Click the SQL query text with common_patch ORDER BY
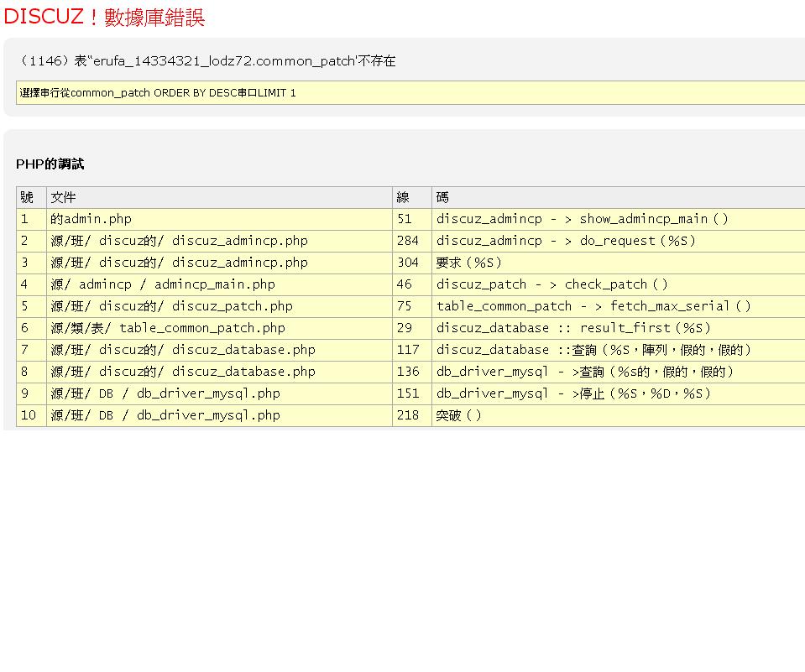Viewport: 805px width, 672px height. point(158,93)
